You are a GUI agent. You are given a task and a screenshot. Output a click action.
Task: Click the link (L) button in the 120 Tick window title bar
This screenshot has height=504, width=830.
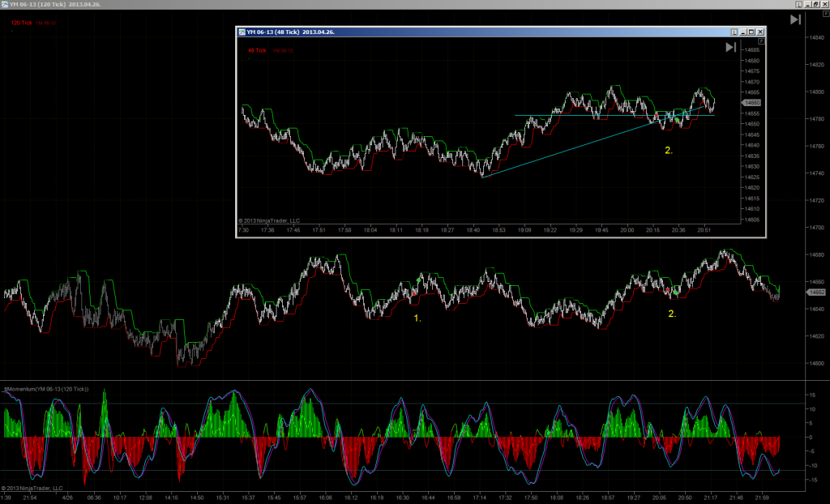[x=798, y=4]
